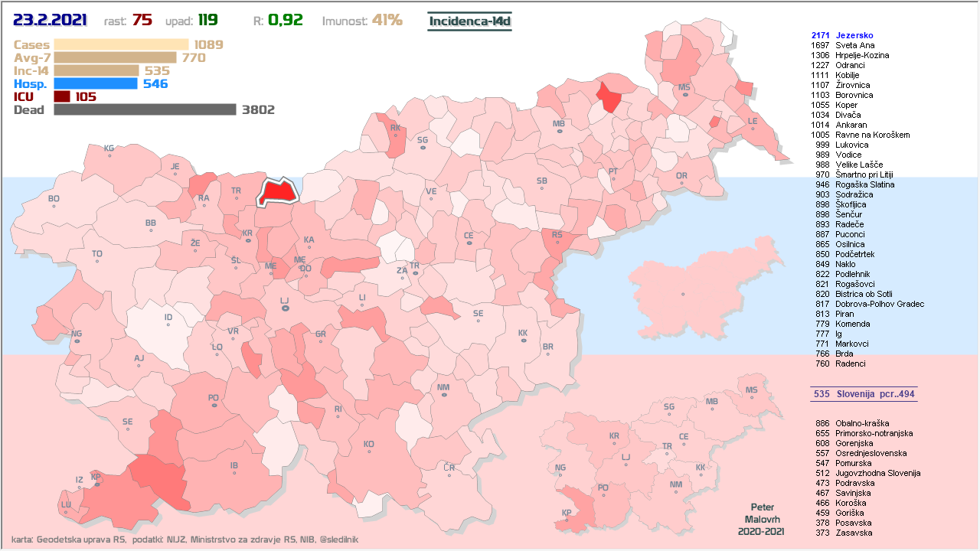Select the dark red ICU bar
The image size is (980, 551).
coord(62,96)
